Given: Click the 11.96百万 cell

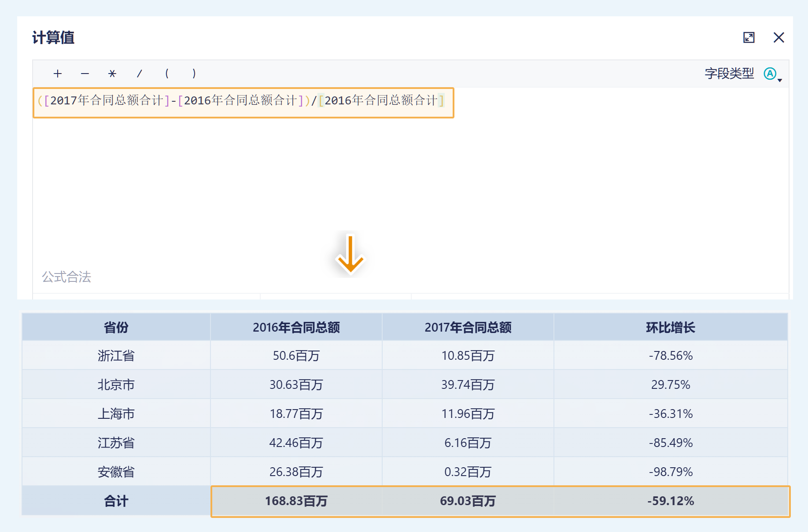Looking at the screenshot, I should (x=468, y=414).
